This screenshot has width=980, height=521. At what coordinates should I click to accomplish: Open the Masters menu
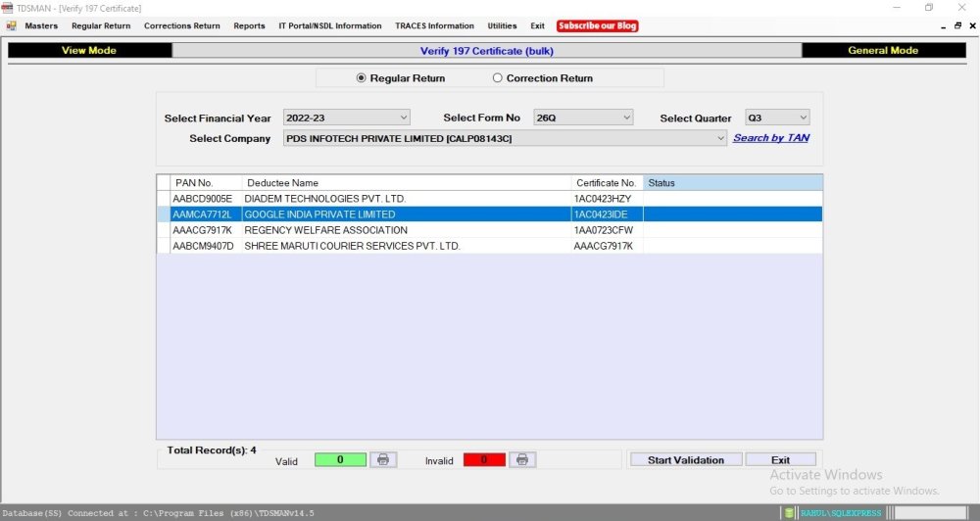click(x=41, y=25)
